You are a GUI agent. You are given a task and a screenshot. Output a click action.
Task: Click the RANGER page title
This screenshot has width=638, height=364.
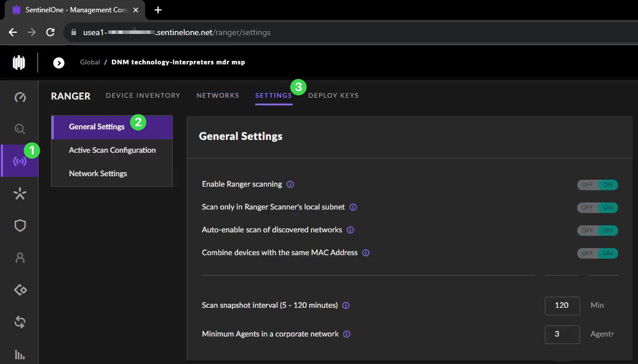(x=71, y=96)
